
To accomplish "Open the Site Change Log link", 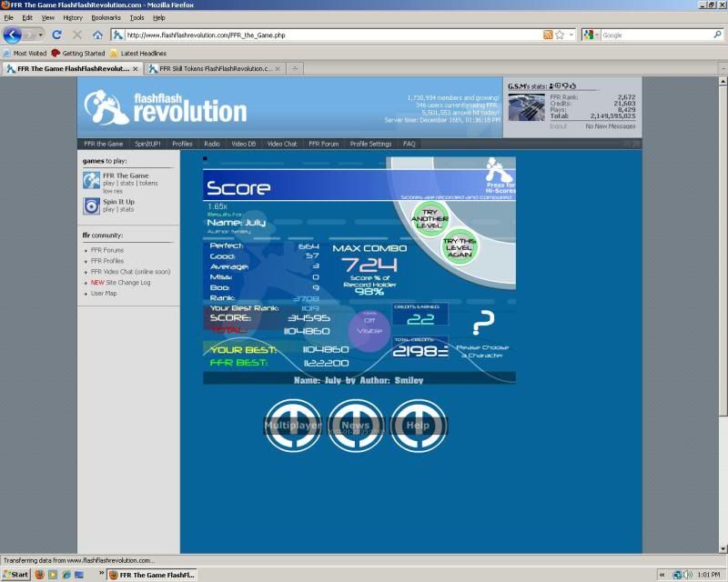I will (x=121, y=282).
